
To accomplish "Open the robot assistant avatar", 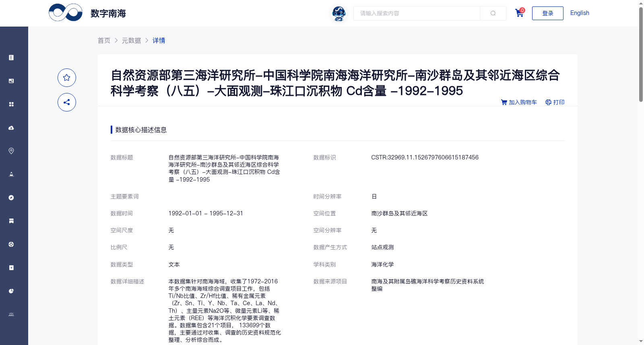I will [x=339, y=13].
